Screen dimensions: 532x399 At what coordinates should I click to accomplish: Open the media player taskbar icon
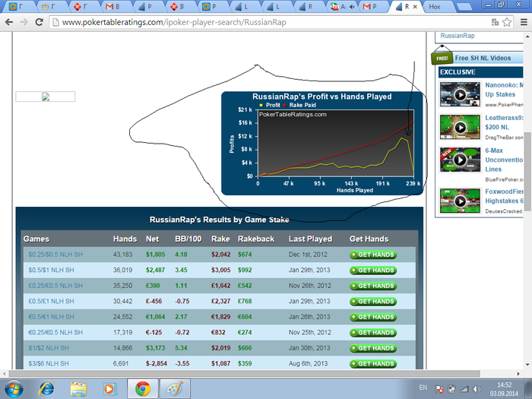coord(110,389)
